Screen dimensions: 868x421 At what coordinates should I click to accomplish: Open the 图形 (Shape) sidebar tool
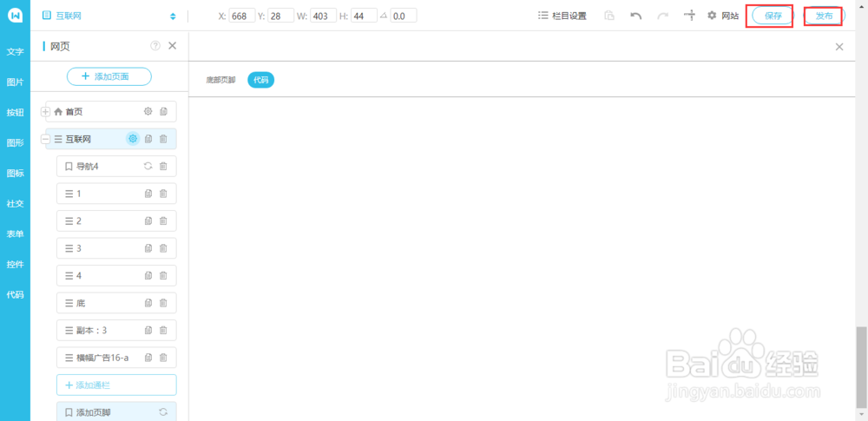click(x=15, y=143)
